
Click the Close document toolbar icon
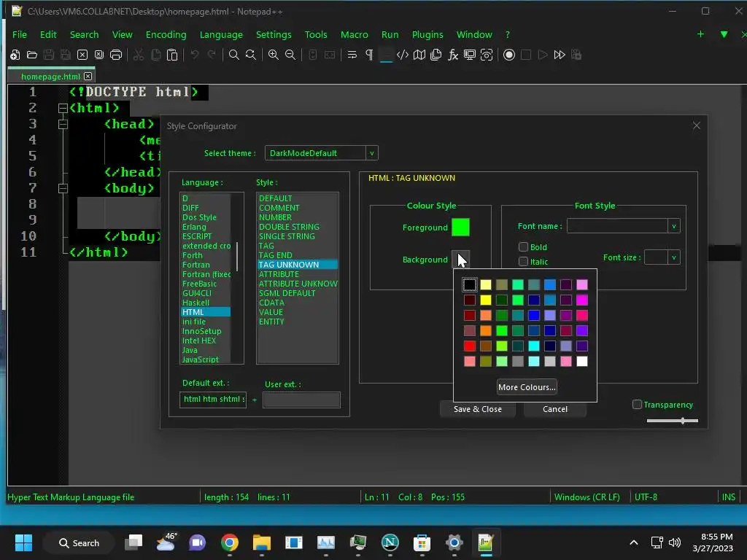tap(82, 55)
